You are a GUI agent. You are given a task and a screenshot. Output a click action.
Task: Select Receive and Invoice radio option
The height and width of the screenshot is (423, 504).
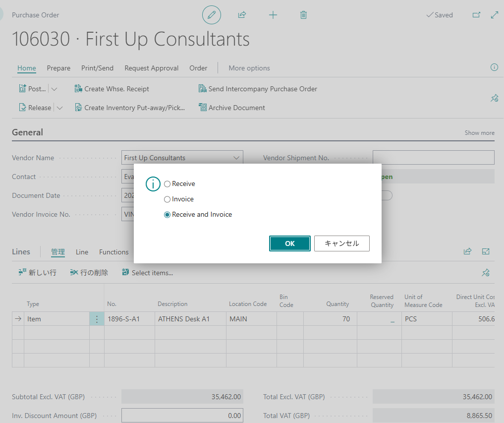coord(167,215)
